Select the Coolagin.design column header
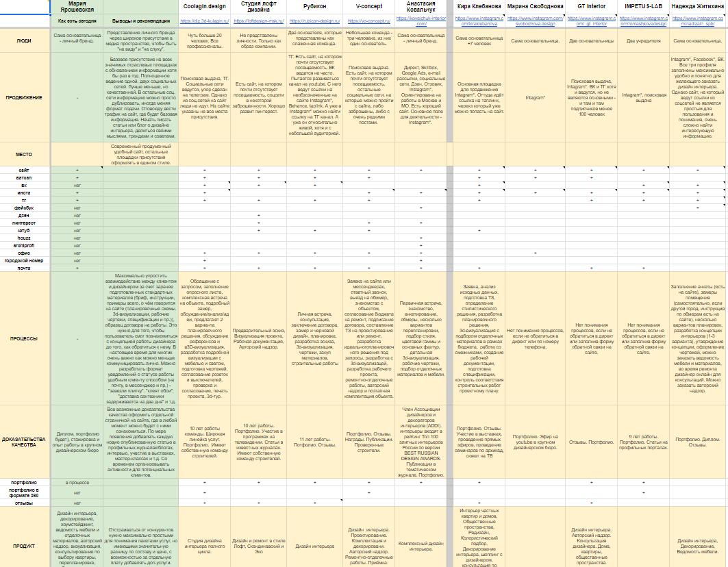 click(x=204, y=6)
